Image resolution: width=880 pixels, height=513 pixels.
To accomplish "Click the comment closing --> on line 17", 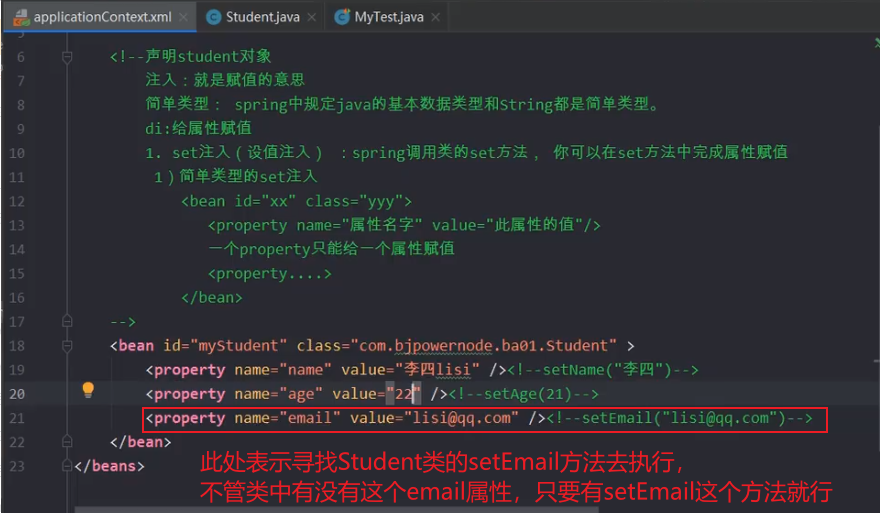I will (123, 322).
